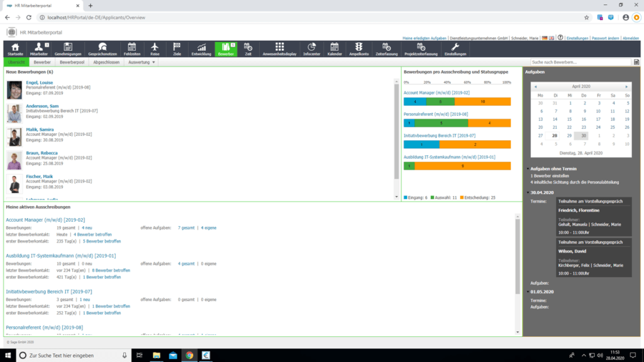Screen dimensions: 644x362
Task: Switch to the Abgeschlossen tab
Action: (106, 62)
